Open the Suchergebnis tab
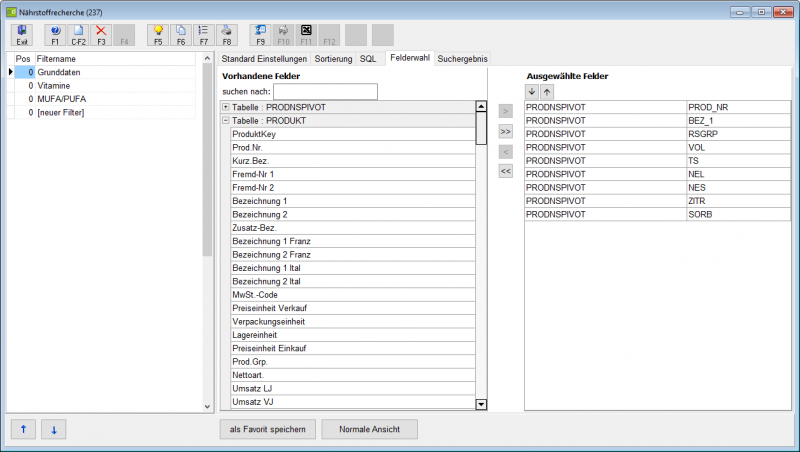The width and height of the screenshot is (800, 452). [463, 59]
